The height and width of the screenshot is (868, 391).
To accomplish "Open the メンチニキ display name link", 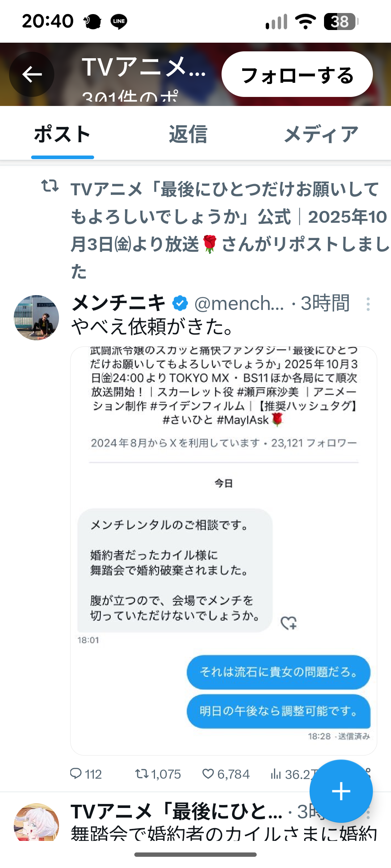I will tap(119, 303).
